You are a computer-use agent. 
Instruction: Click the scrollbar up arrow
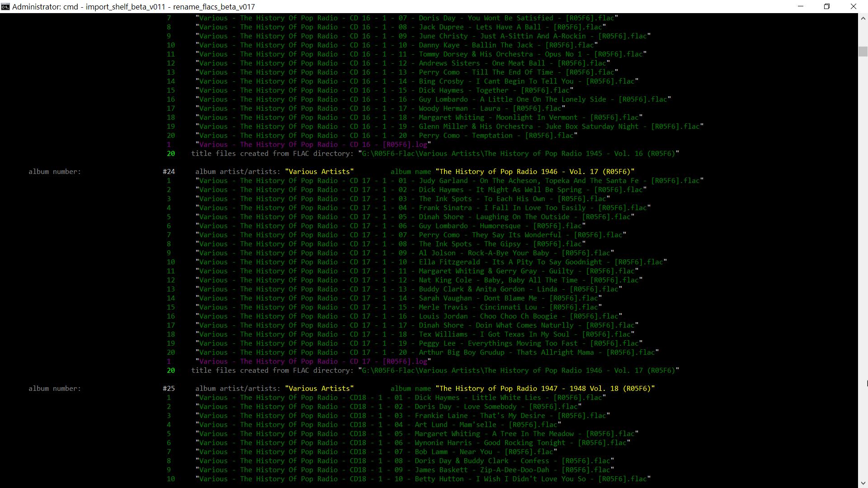tap(863, 19)
